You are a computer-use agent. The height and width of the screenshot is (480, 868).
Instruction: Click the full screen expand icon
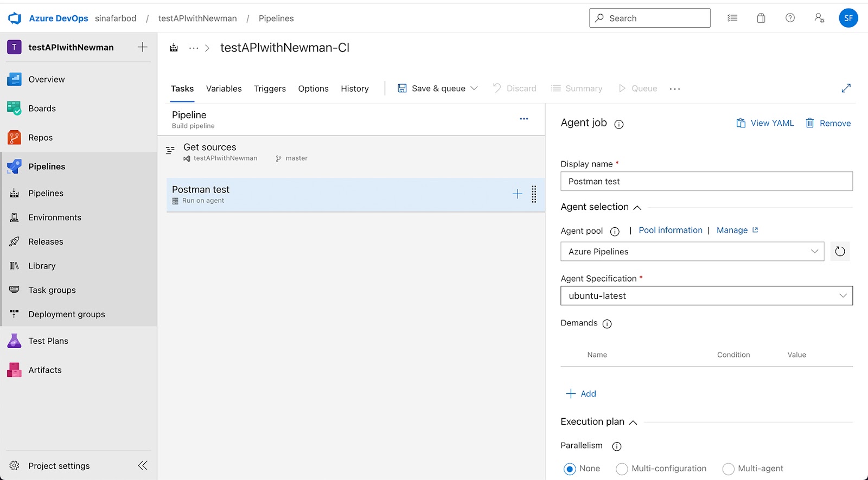[846, 88]
